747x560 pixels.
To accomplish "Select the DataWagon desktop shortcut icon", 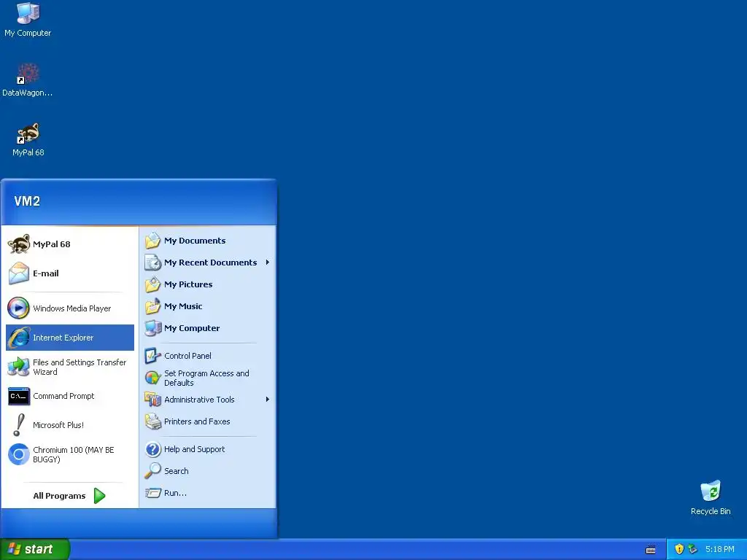I will (x=28, y=74).
